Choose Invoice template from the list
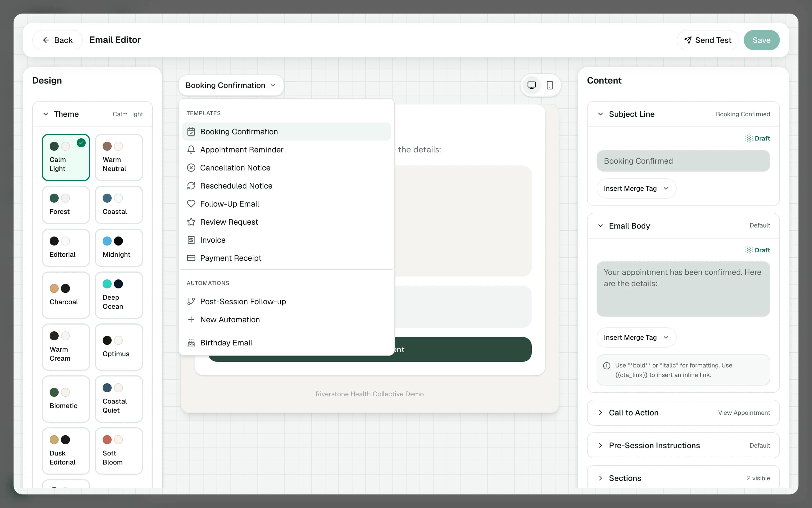The height and width of the screenshot is (508, 812). tap(286, 240)
